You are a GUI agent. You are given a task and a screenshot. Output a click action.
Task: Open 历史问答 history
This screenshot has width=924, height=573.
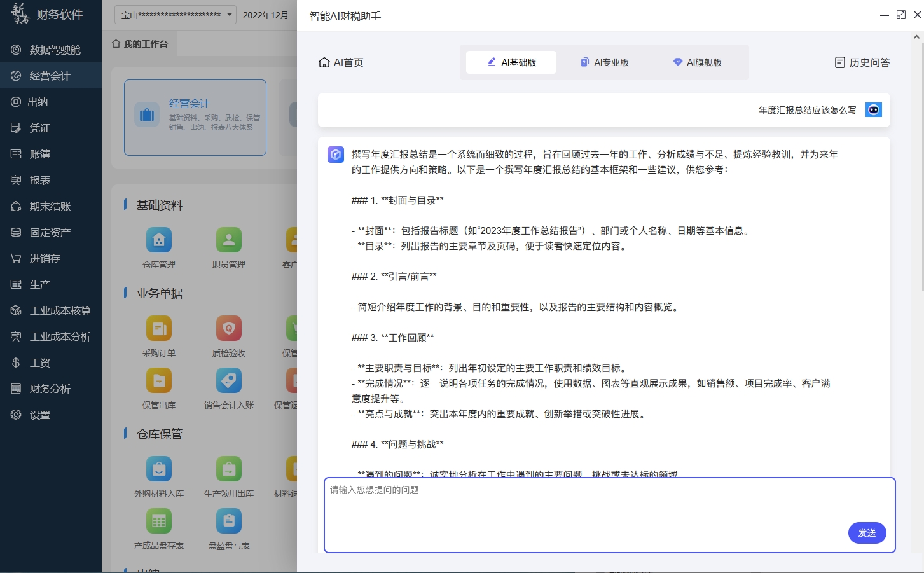coord(862,62)
